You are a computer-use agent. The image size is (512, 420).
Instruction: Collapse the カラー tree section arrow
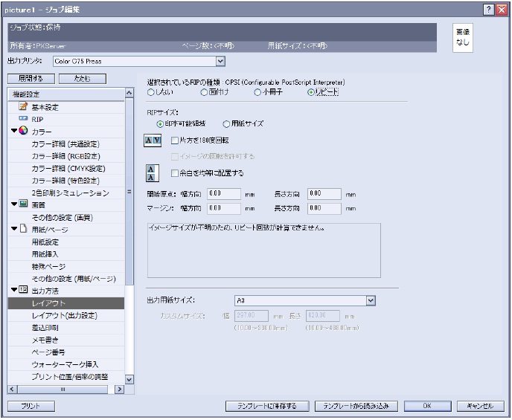[14, 132]
